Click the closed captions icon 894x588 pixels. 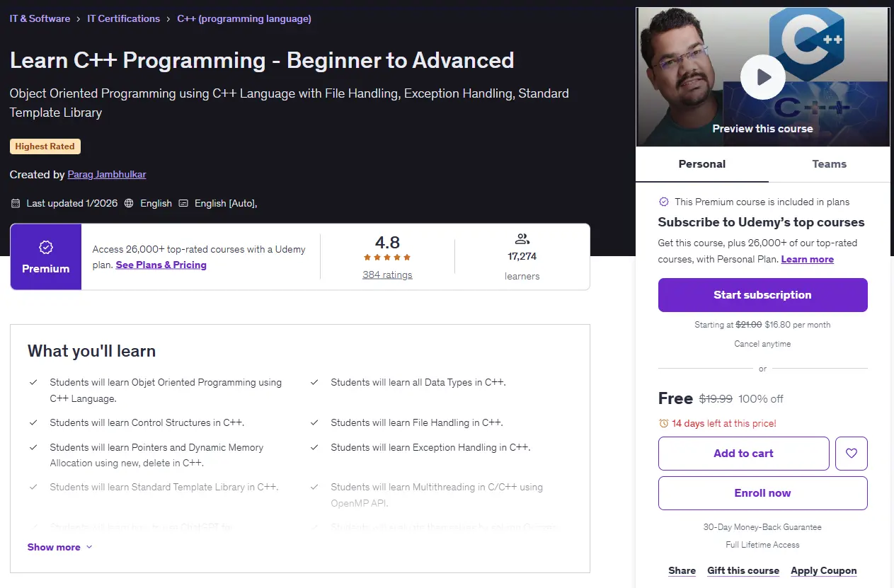183,203
